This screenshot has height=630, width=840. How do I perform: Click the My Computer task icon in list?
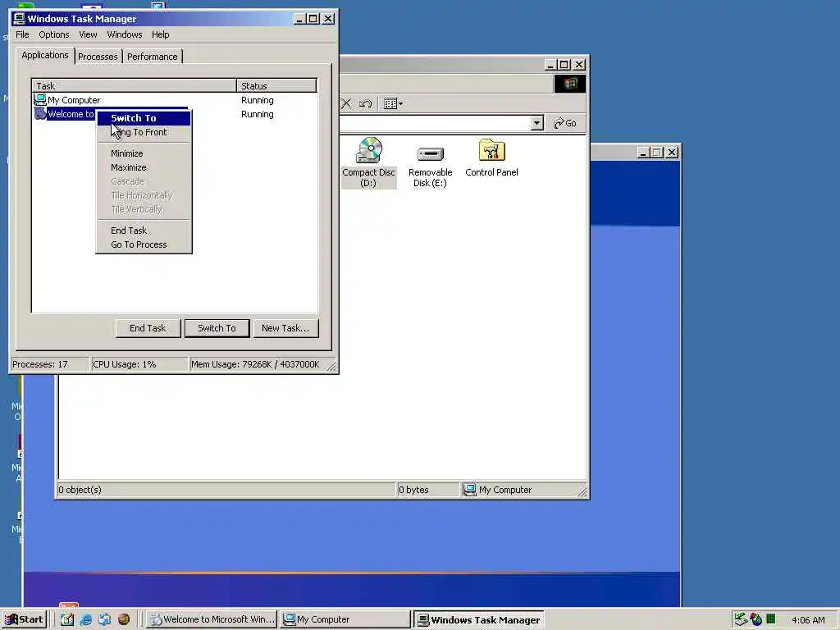[40, 99]
